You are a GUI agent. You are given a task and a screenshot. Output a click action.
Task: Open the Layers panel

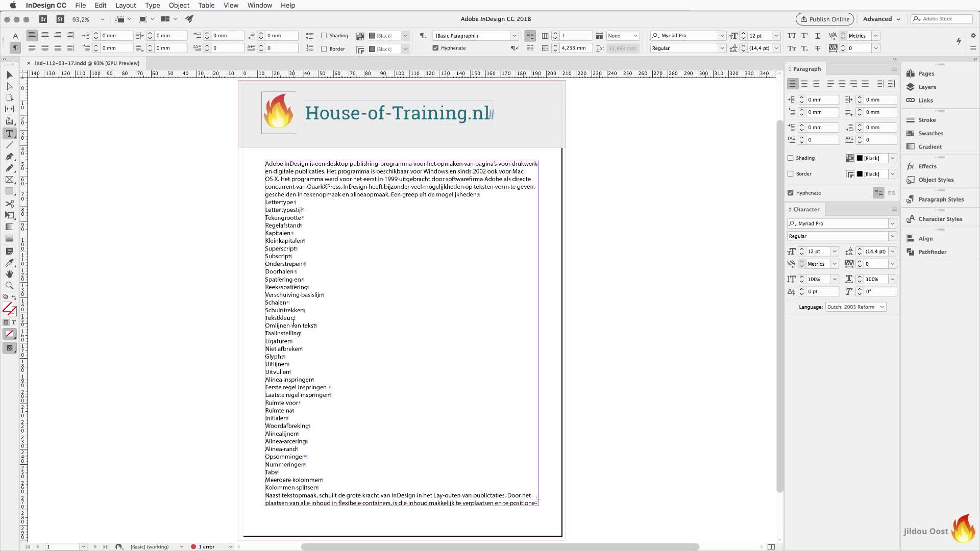(x=927, y=87)
